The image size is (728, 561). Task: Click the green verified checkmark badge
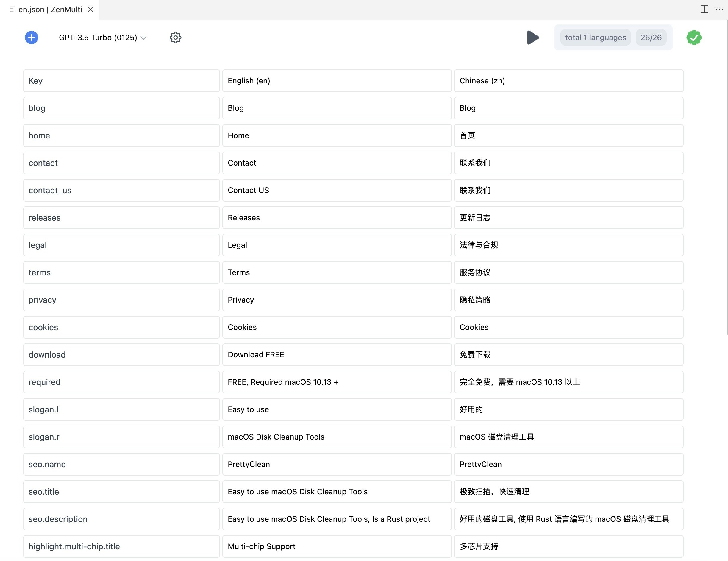tap(694, 37)
